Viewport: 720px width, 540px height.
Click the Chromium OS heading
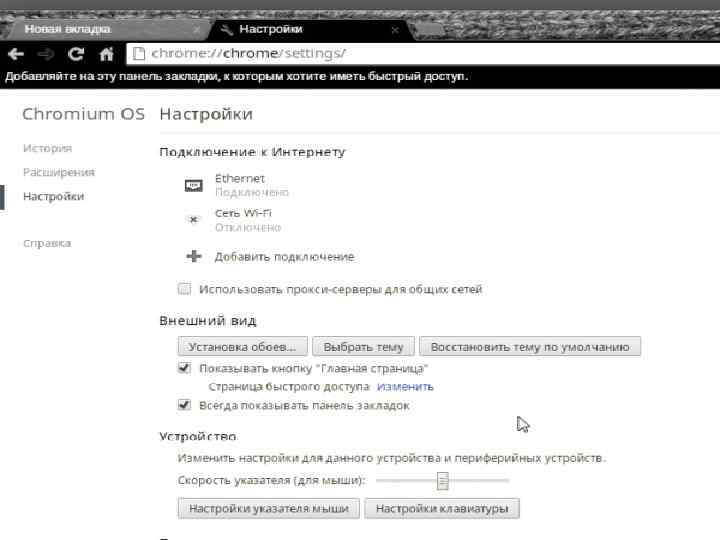pyautogui.click(x=84, y=114)
